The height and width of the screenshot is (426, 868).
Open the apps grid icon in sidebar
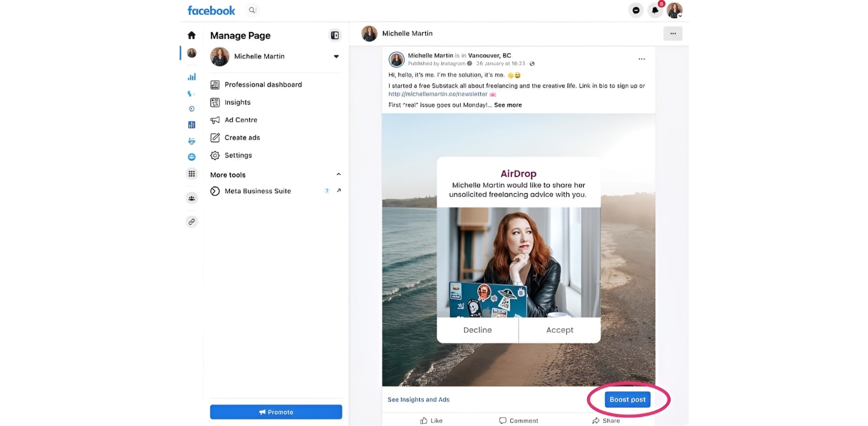point(191,173)
